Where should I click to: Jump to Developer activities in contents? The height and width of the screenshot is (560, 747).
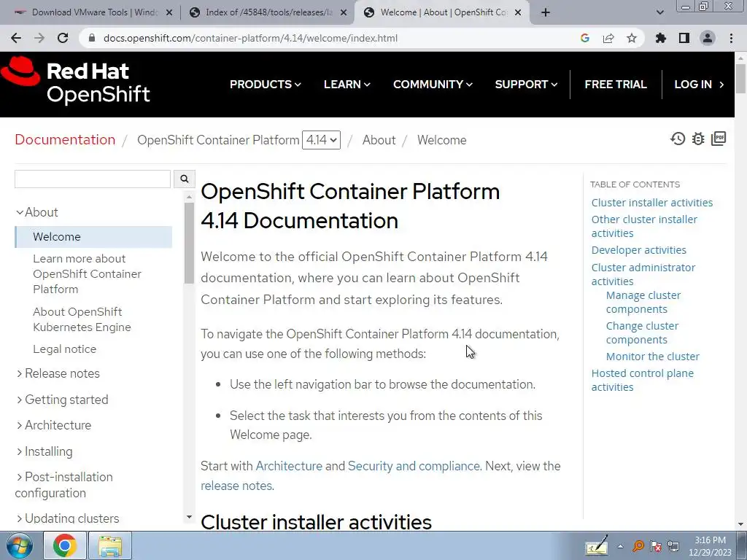pyautogui.click(x=639, y=250)
